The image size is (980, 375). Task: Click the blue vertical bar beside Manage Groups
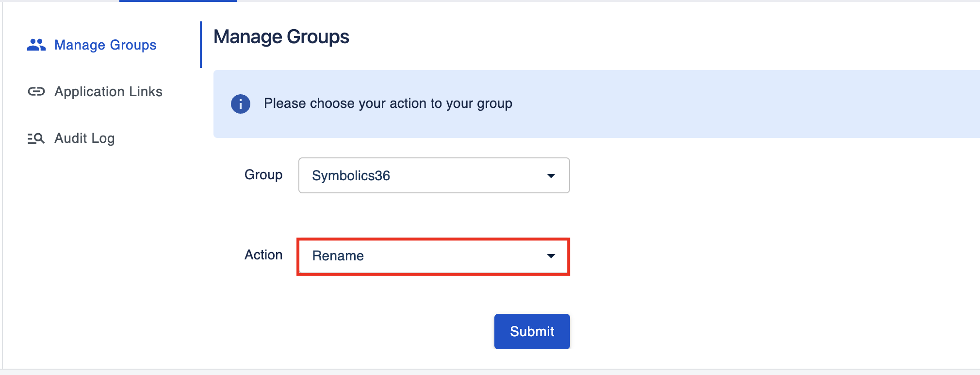click(201, 45)
